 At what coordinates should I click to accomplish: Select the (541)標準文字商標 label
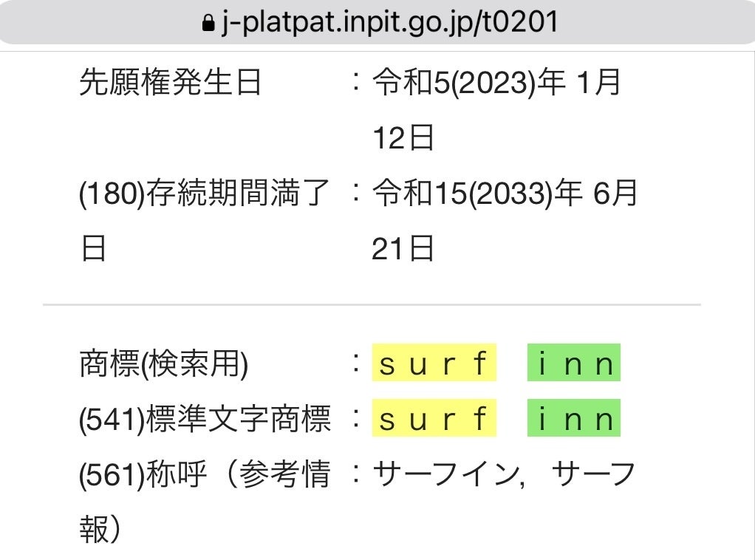pyautogui.click(x=205, y=420)
